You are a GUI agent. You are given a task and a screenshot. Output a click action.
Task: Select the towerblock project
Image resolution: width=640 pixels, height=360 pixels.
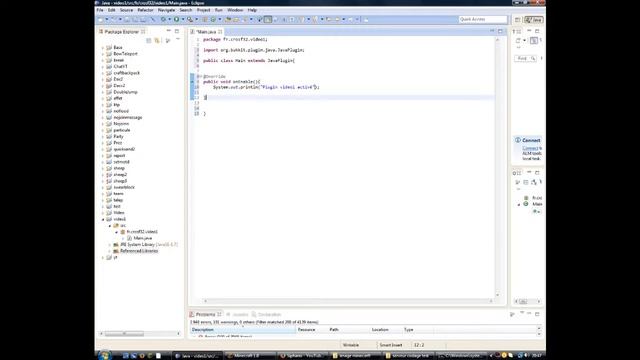click(124, 187)
